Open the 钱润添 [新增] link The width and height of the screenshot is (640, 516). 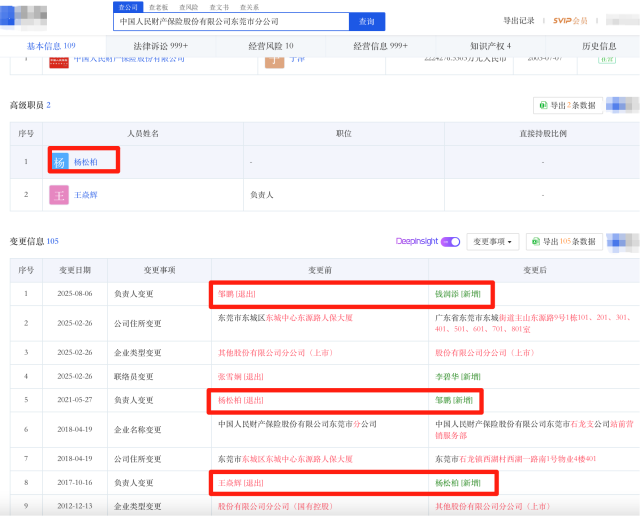click(x=453, y=293)
